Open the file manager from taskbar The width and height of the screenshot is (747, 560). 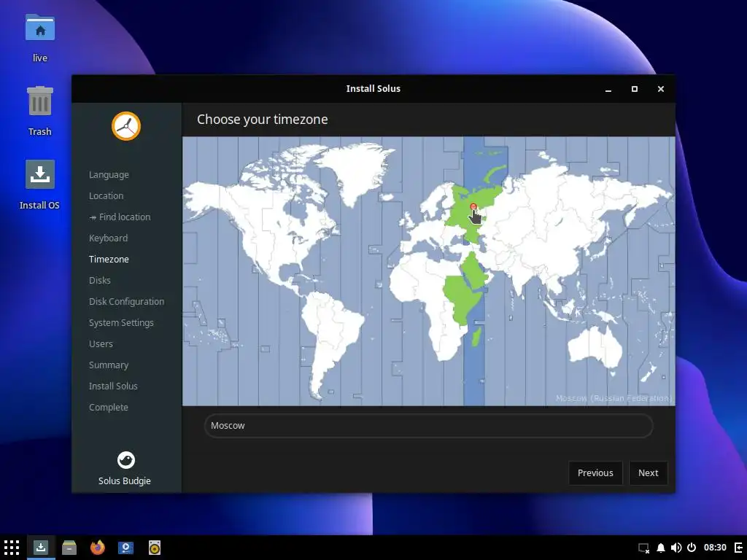(69, 548)
